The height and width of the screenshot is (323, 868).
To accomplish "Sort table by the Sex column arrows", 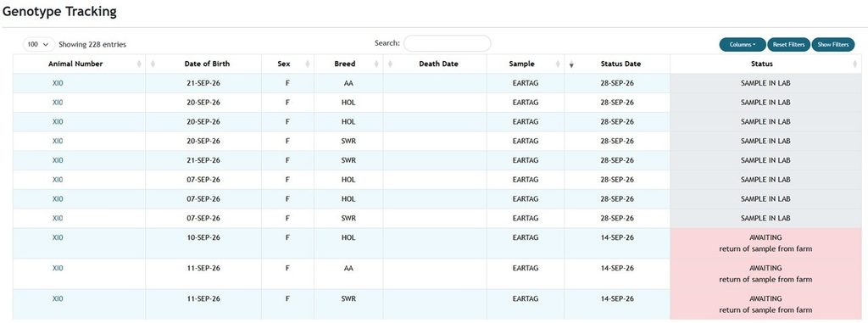I will coord(307,64).
